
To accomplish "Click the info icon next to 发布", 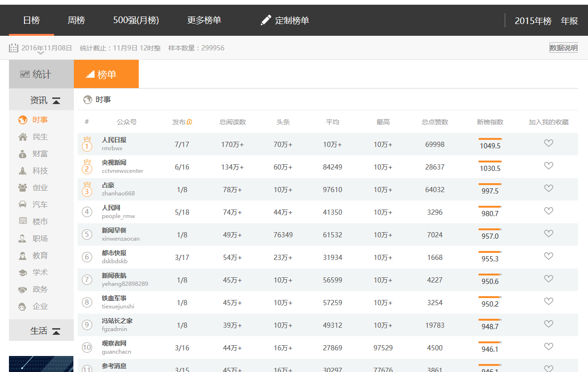I will point(190,122).
